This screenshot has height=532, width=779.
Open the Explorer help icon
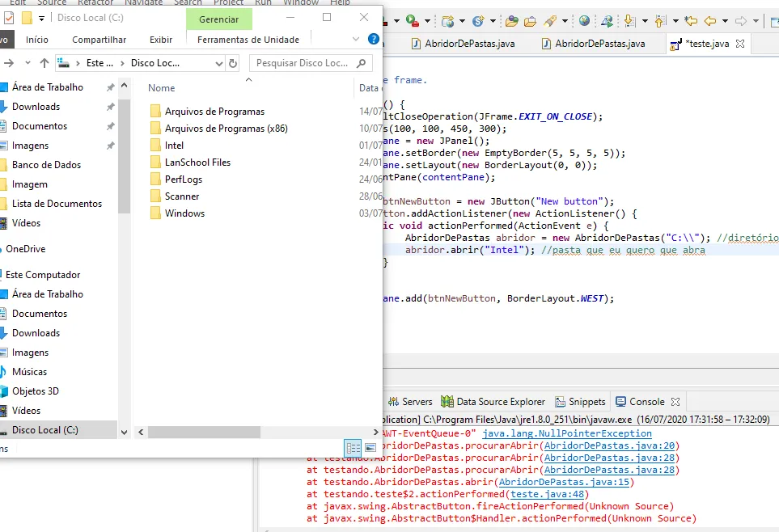(x=373, y=39)
